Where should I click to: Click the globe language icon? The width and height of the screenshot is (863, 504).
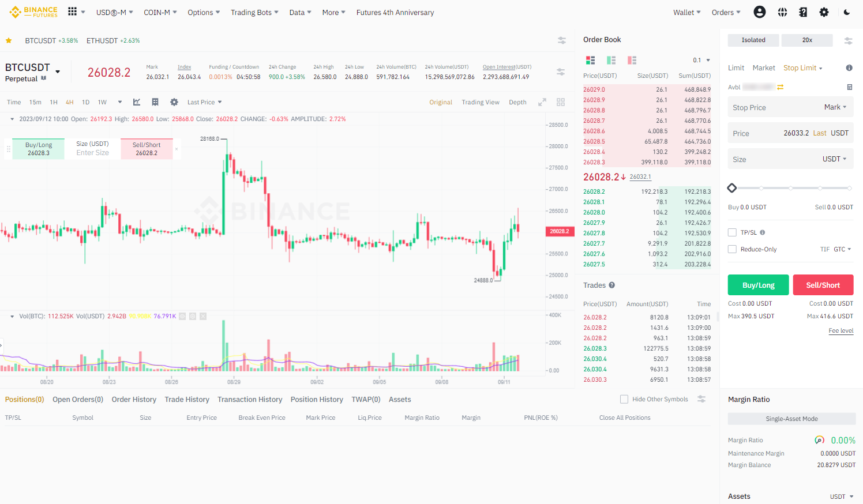tap(782, 12)
